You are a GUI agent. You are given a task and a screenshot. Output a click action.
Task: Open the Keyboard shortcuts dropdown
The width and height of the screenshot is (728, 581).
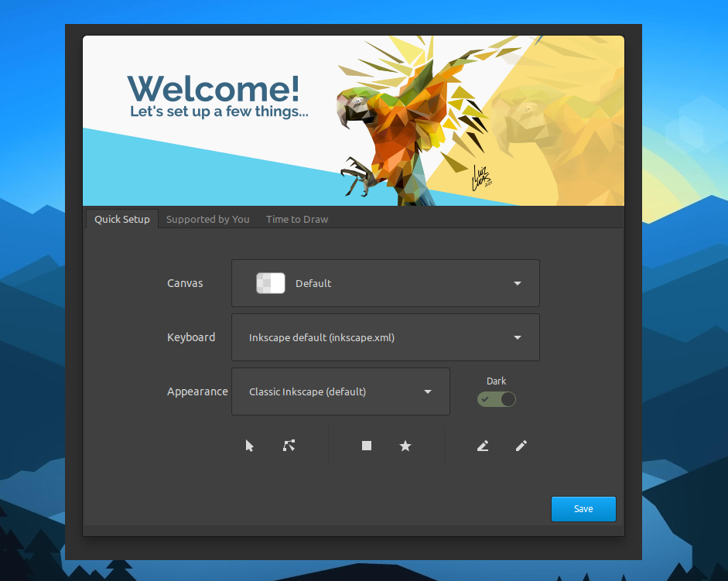point(385,337)
